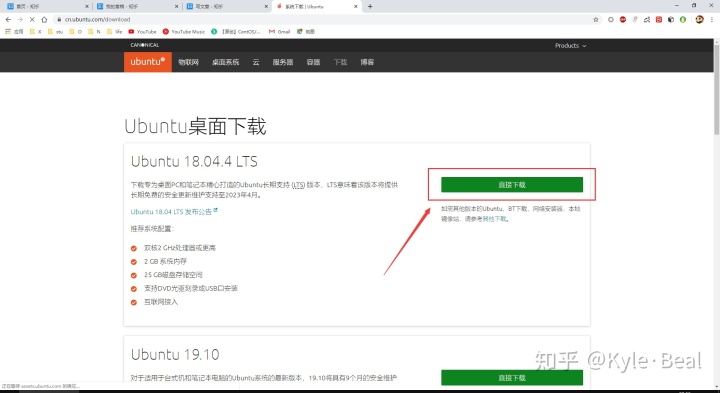Open the Chrome profile avatar
The width and height of the screenshot is (720, 393).
pyautogui.click(x=699, y=19)
